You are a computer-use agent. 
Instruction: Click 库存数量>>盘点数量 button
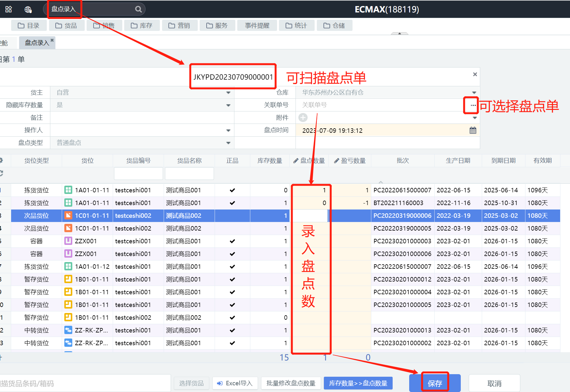coord(358,383)
